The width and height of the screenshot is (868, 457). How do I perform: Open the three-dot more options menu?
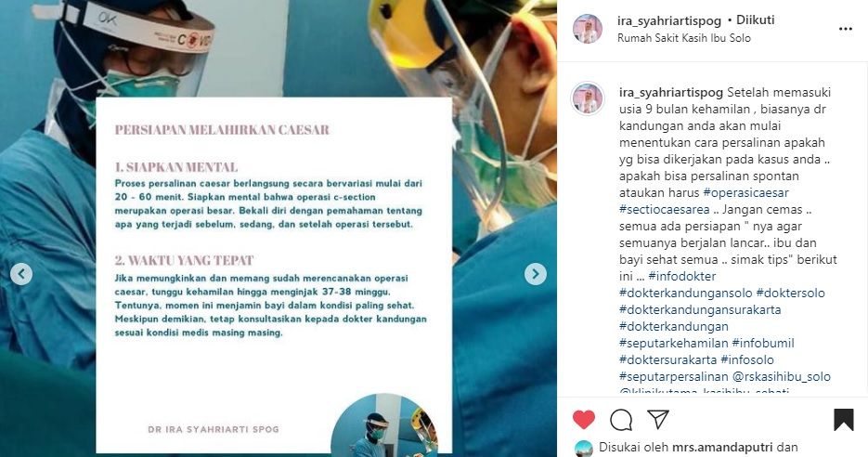[846, 29]
